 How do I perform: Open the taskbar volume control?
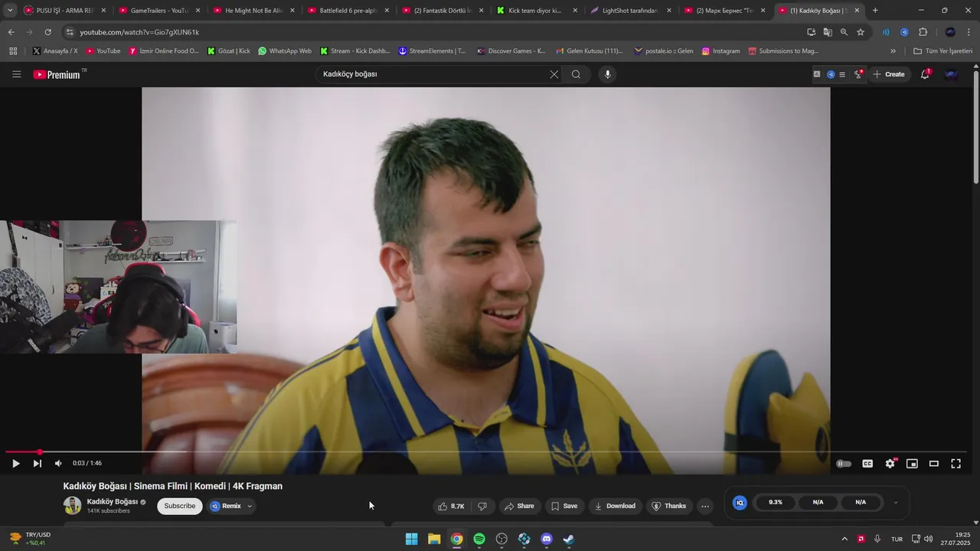pyautogui.click(x=928, y=539)
